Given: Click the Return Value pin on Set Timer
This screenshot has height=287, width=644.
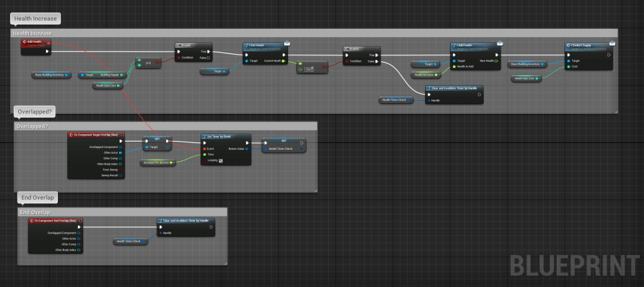Looking at the screenshot, I should [247, 149].
